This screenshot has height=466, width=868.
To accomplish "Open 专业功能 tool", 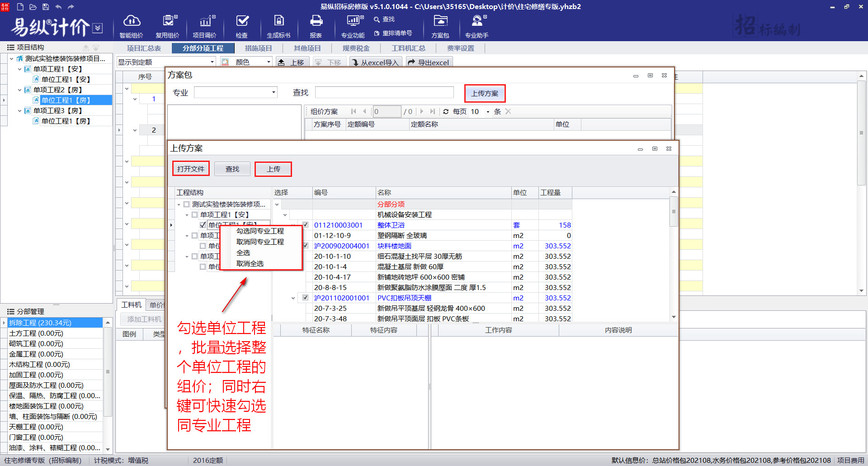I will pyautogui.click(x=353, y=26).
